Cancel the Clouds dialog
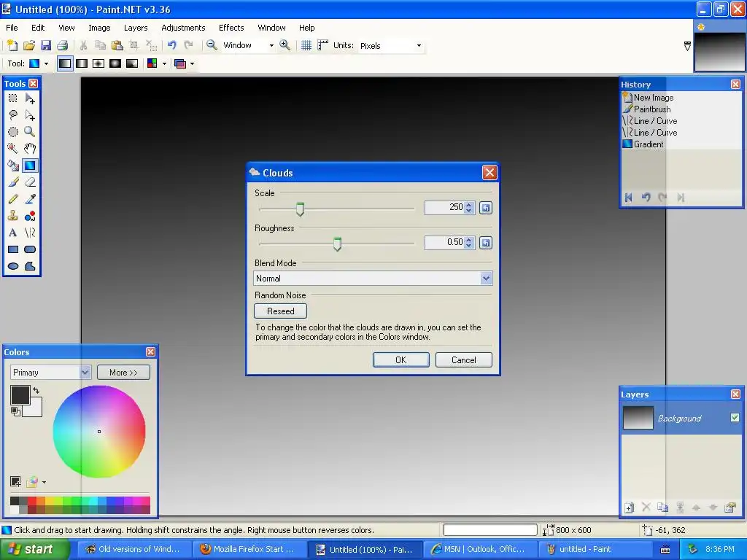 pyautogui.click(x=463, y=360)
